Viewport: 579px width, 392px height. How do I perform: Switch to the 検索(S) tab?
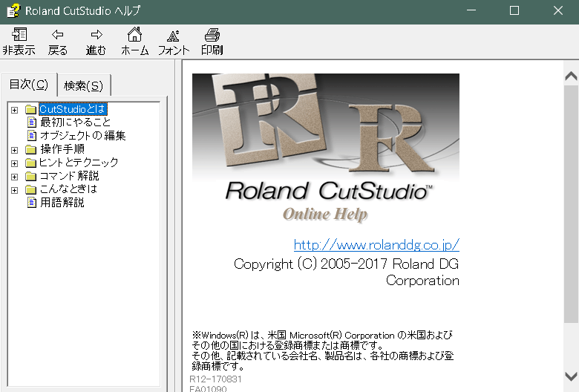[x=83, y=85]
